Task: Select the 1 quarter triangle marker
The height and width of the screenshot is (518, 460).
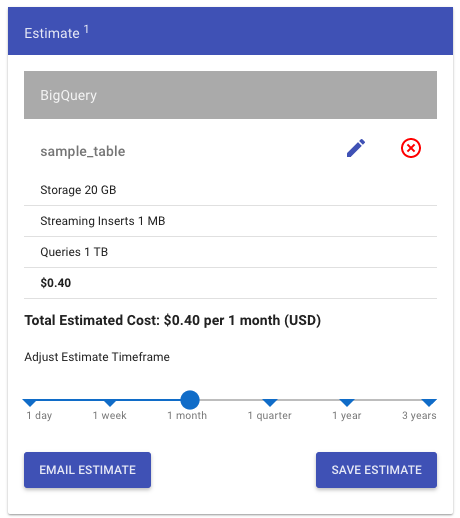Action: [x=270, y=403]
